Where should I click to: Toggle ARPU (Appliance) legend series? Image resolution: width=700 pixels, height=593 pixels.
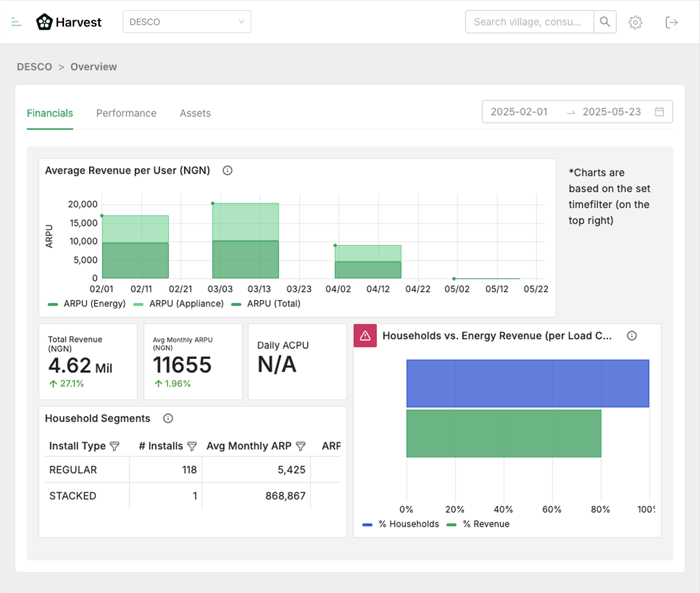(x=178, y=304)
